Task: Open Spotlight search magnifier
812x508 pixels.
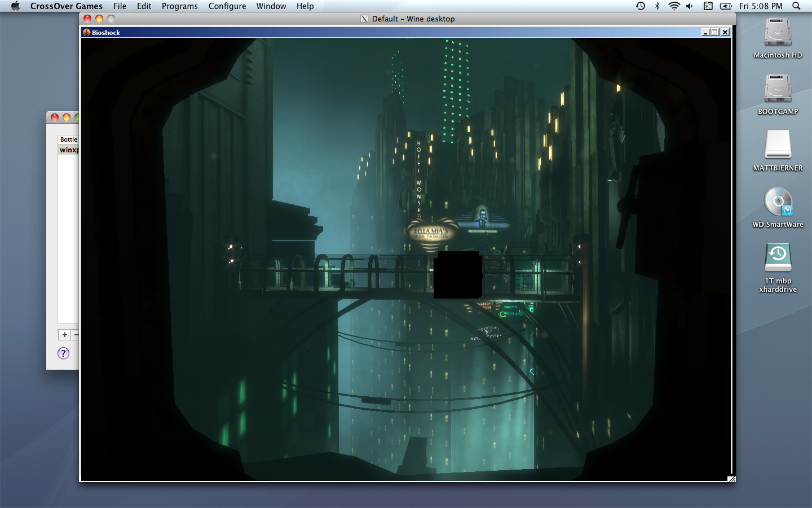Action: click(x=796, y=6)
